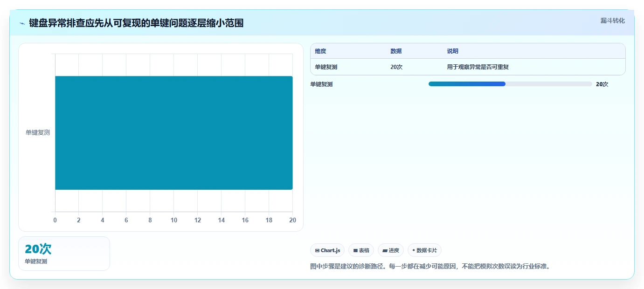The image size is (644, 289).
Task: Click the 维度 column header
Action: (321, 51)
